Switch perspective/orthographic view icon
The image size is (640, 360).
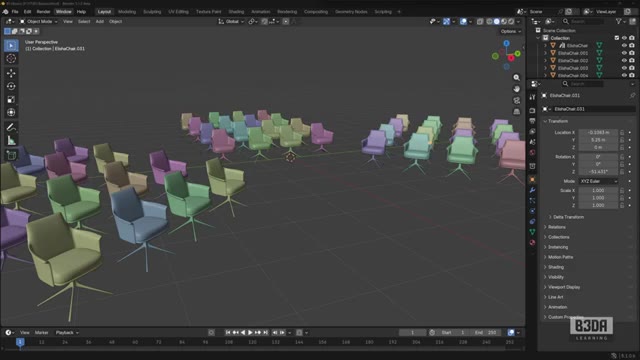(516, 112)
